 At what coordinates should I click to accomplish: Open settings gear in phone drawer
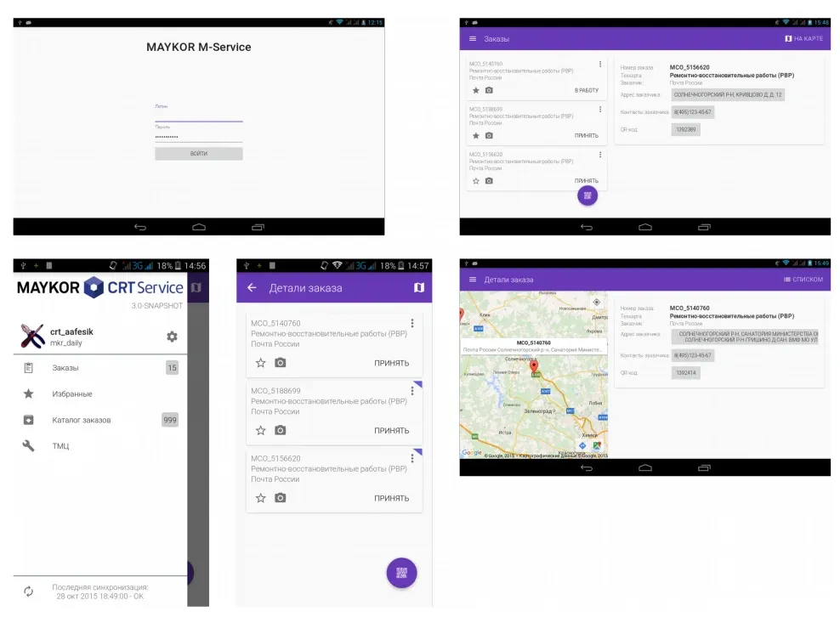pos(172,337)
